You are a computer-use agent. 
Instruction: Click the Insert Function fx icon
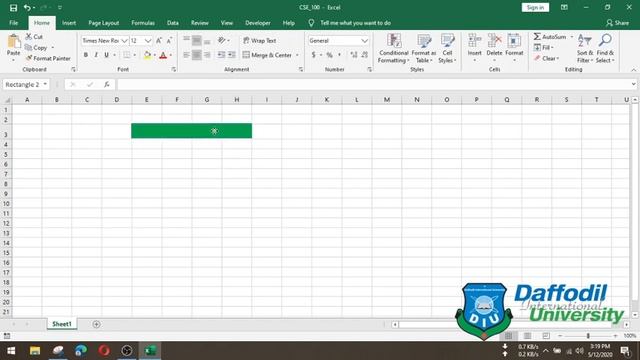click(x=107, y=84)
